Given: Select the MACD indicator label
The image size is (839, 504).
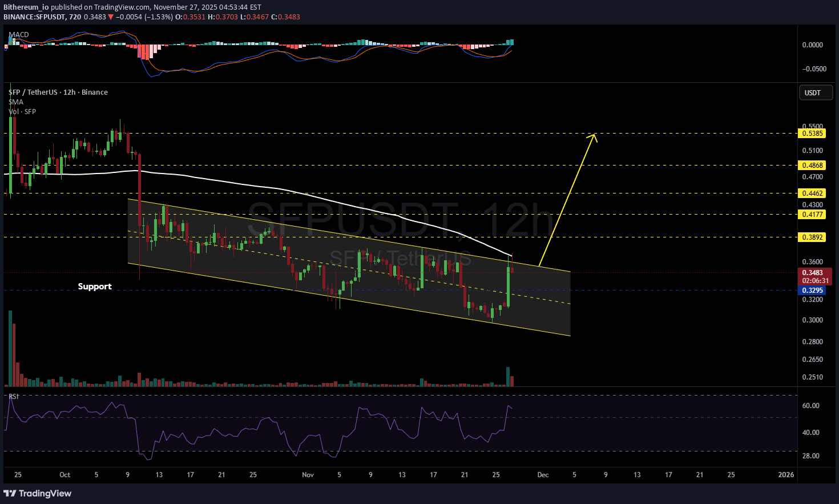Looking at the screenshot, I should click(19, 35).
